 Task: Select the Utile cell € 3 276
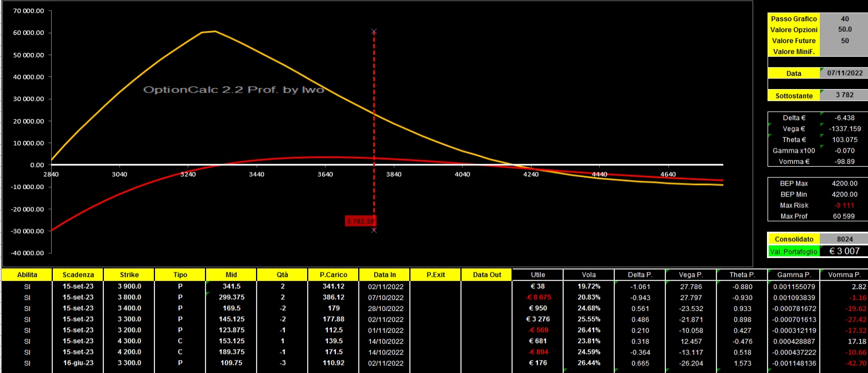click(x=537, y=319)
